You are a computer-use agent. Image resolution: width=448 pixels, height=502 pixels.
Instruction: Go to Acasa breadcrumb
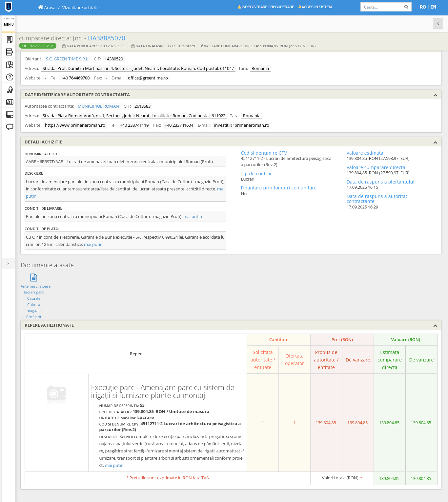tap(50, 8)
